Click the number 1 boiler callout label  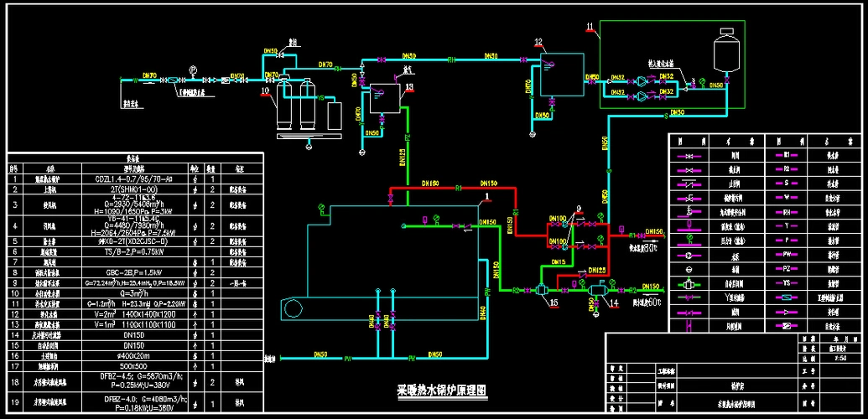(486, 198)
